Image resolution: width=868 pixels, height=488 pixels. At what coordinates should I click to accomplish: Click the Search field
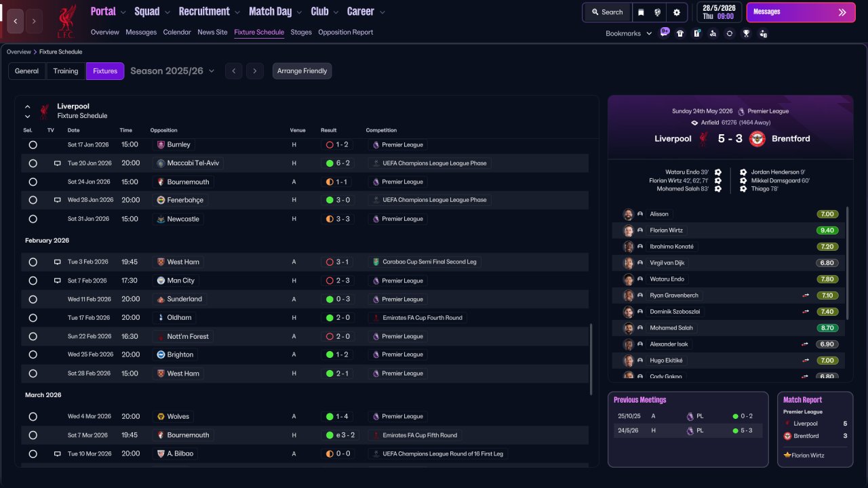(x=607, y=12)
